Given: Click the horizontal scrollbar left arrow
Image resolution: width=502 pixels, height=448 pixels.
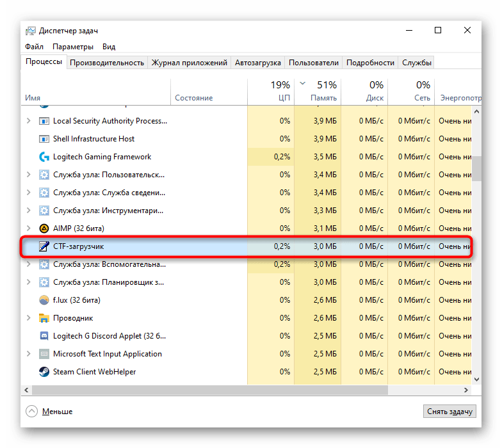Looking at the screenshot, I should 26,390.
